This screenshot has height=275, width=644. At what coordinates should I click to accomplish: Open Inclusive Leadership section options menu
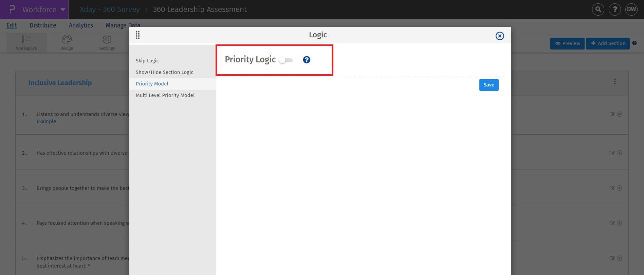tap(614, 82)
